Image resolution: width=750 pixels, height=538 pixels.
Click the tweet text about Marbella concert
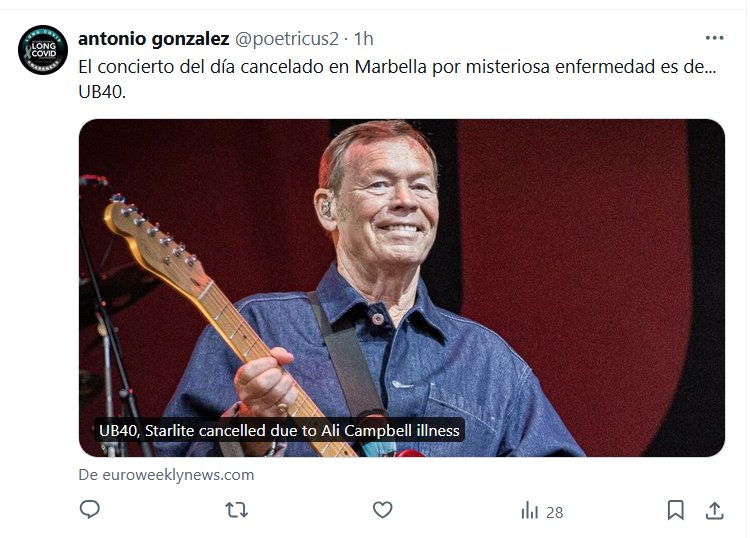[x=397, y=67]
